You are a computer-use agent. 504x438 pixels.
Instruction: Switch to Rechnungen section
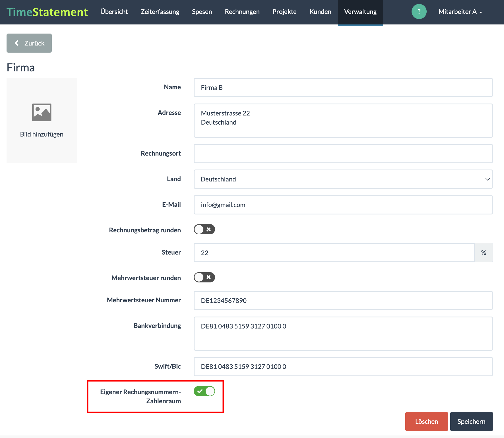point(242,12)
